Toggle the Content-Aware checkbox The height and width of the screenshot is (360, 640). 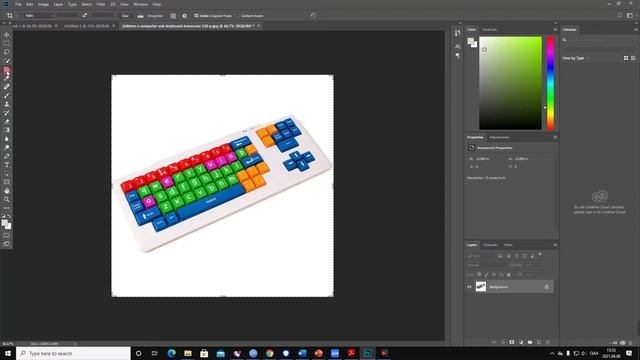coord(238,16)
